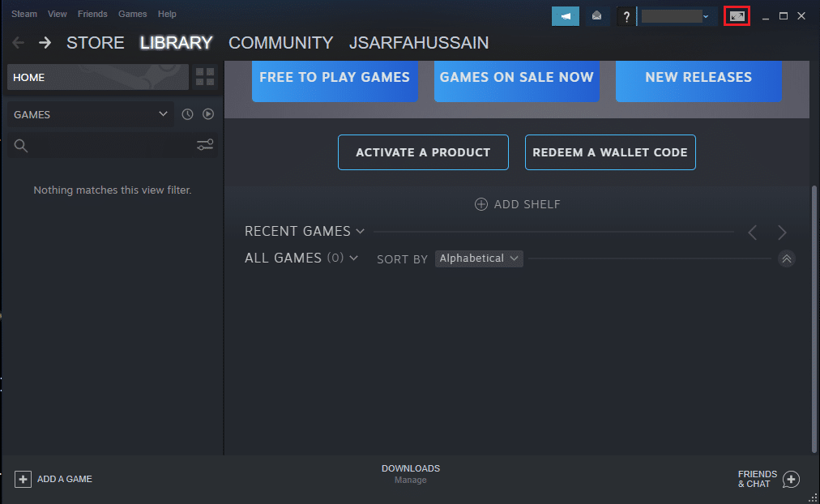Open advanced filter sliders icon
820x504 pixels.
205,145
